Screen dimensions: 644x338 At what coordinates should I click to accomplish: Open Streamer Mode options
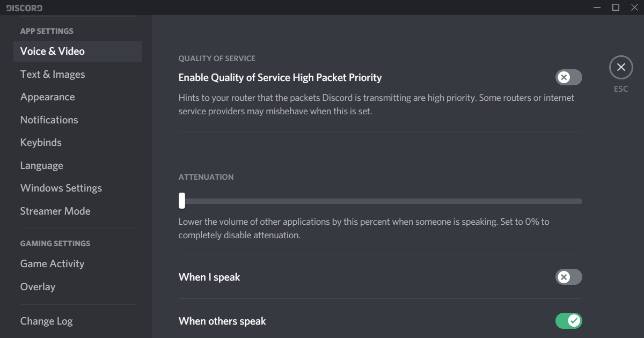tap(55, 211)
